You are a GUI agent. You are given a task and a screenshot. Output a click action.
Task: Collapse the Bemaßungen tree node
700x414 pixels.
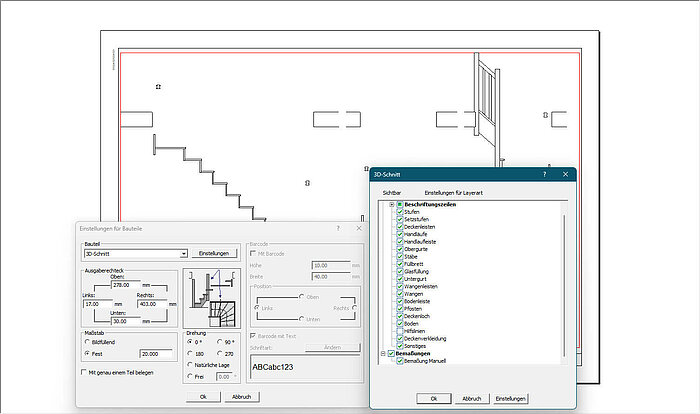click(383, 353)
